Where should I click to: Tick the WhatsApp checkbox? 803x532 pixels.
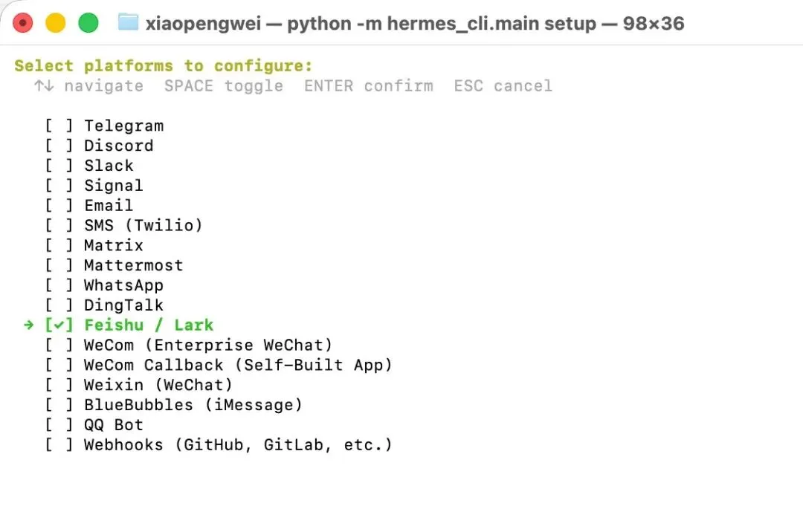click(x=59, y=286)
